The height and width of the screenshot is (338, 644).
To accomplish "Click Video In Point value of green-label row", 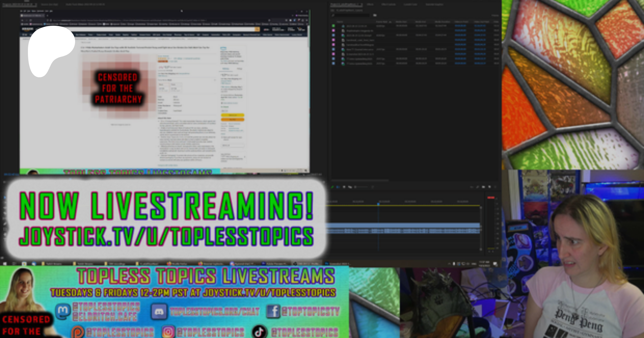I will tap(460, 26).
